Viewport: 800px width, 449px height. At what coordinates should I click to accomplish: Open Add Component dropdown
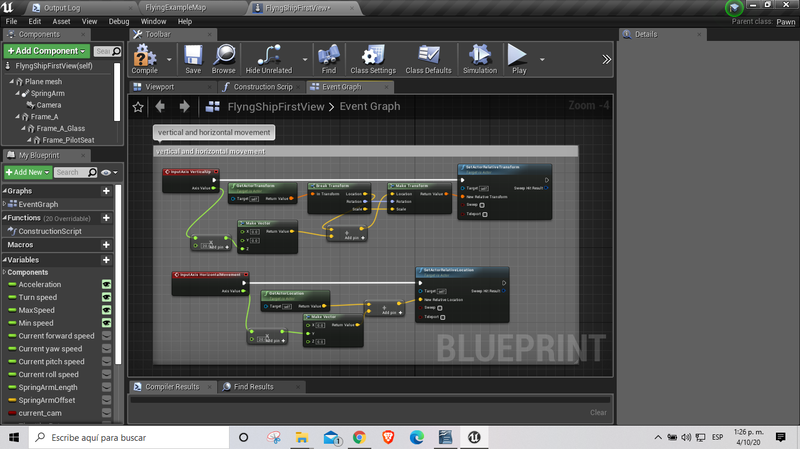[x=46, y=51]
